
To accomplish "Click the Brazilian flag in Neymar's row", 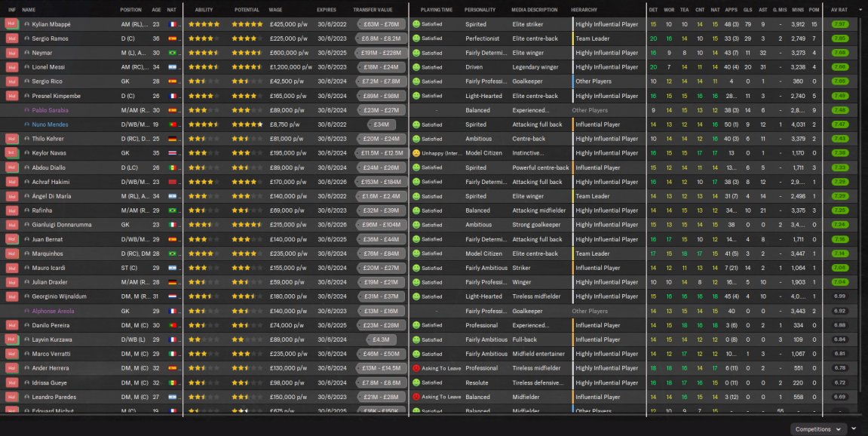I will 172,53.
